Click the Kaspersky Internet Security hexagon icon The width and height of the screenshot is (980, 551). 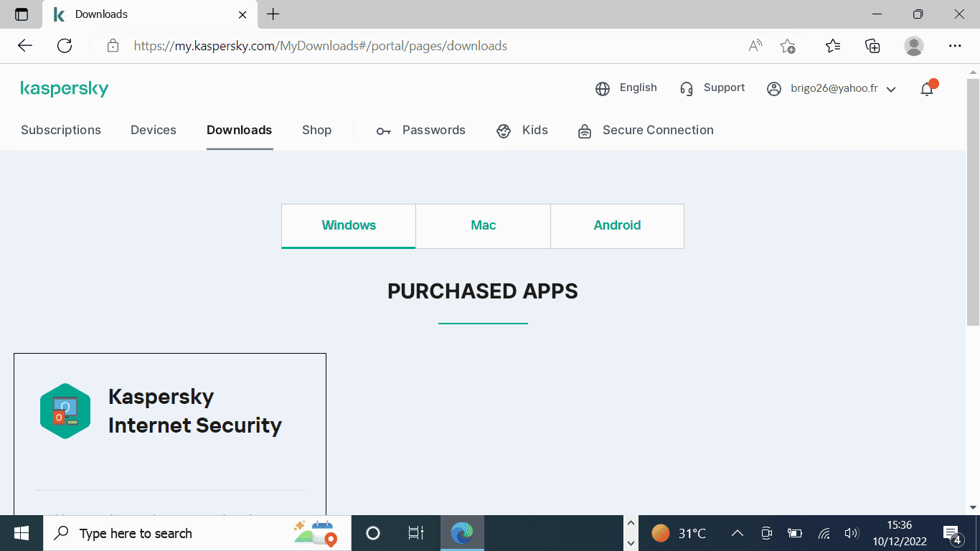click(x=65, y=411)
